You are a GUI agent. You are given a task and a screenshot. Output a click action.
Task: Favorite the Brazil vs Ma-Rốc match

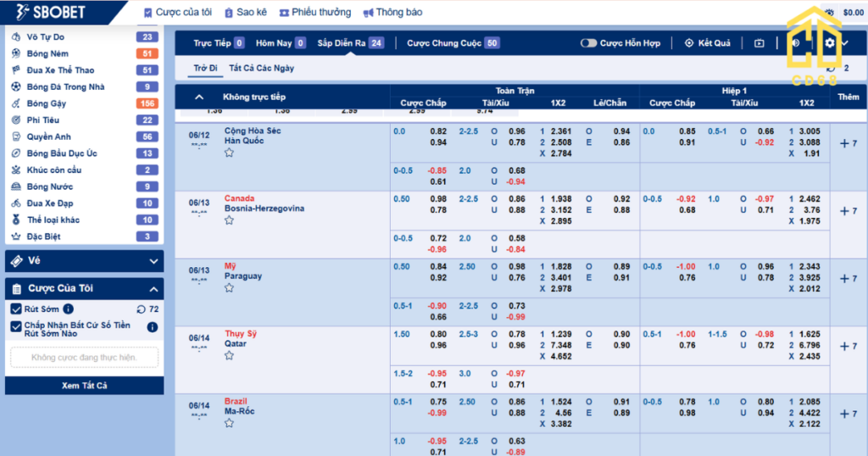pos(229,423)
